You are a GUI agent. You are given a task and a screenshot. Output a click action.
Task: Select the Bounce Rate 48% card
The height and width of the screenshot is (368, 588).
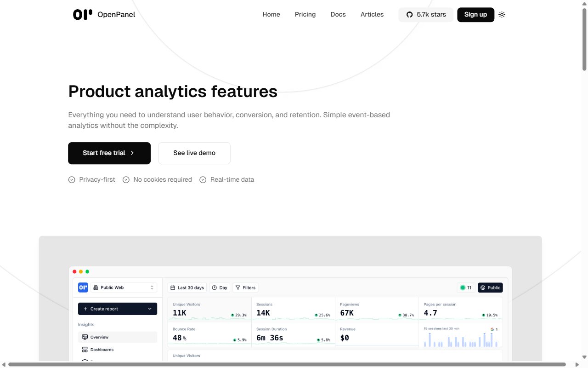[209, 334]
